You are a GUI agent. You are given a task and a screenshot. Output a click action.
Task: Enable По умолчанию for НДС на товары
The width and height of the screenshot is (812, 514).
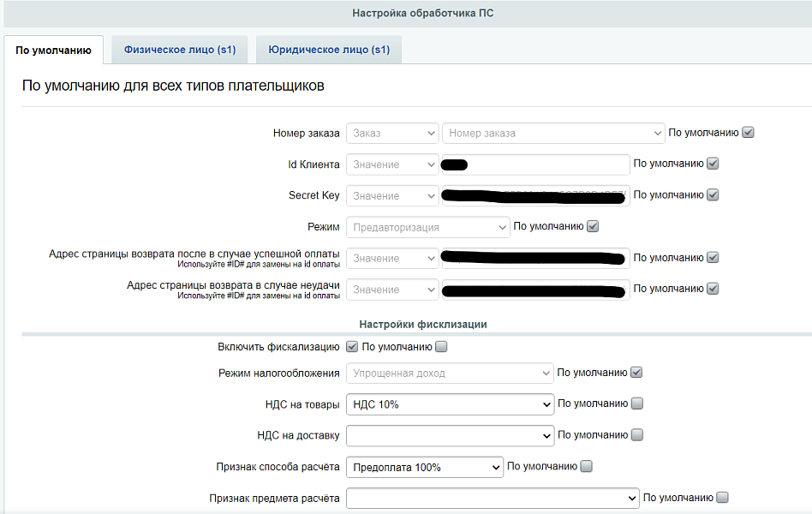click(636, 403)
